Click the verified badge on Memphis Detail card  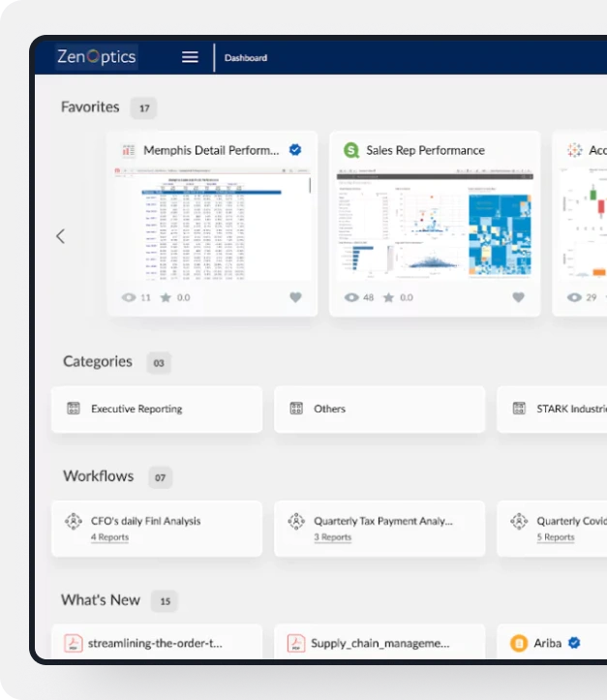point(296,150)
